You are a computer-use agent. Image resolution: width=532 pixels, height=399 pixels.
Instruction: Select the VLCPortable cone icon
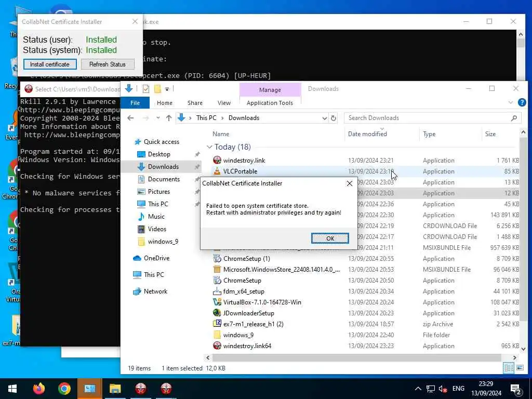pyautogui.click(x=217, y=171)
